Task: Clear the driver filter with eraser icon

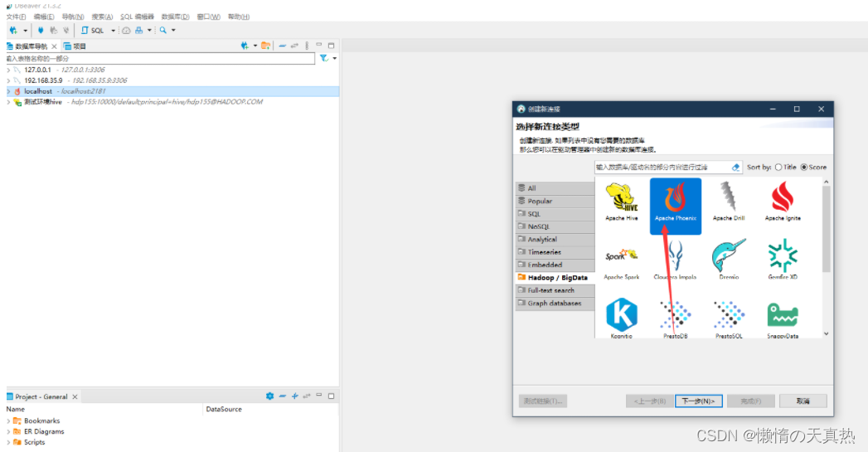Action: click(x=735, y=168)
